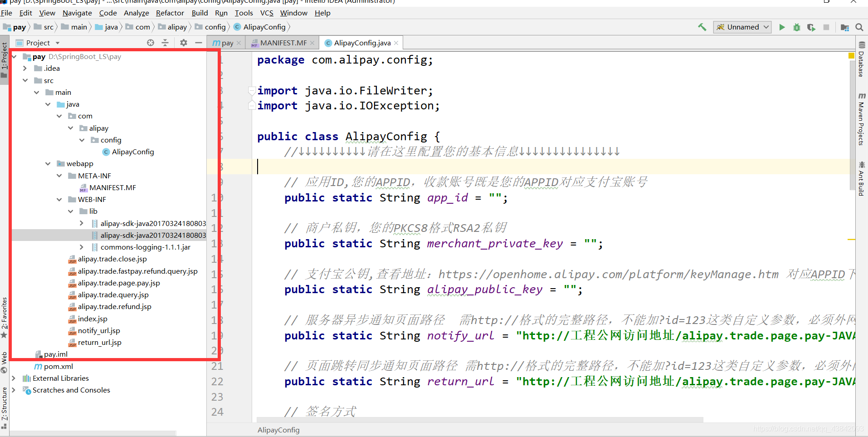This screenshot has width=868, height=437.
Task: Close the AlipayConfig.java tab
Action: point(396,43)
